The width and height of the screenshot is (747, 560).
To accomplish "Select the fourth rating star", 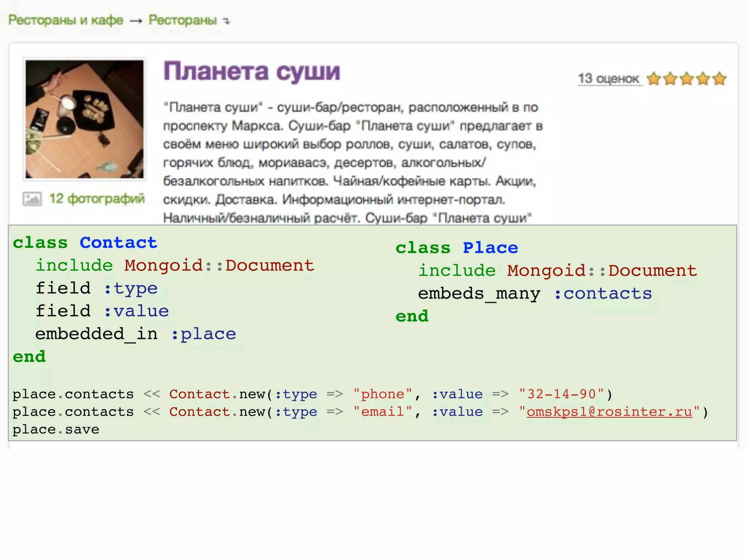I will coord(703,78).
